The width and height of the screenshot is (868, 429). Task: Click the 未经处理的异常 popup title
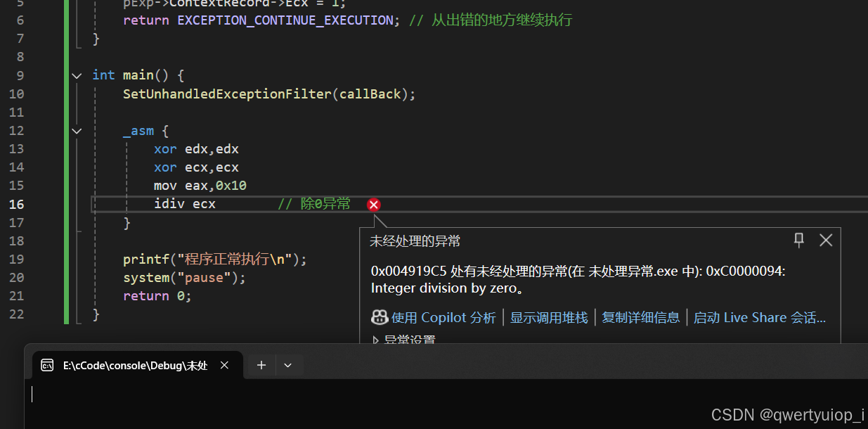click(415, 241)
